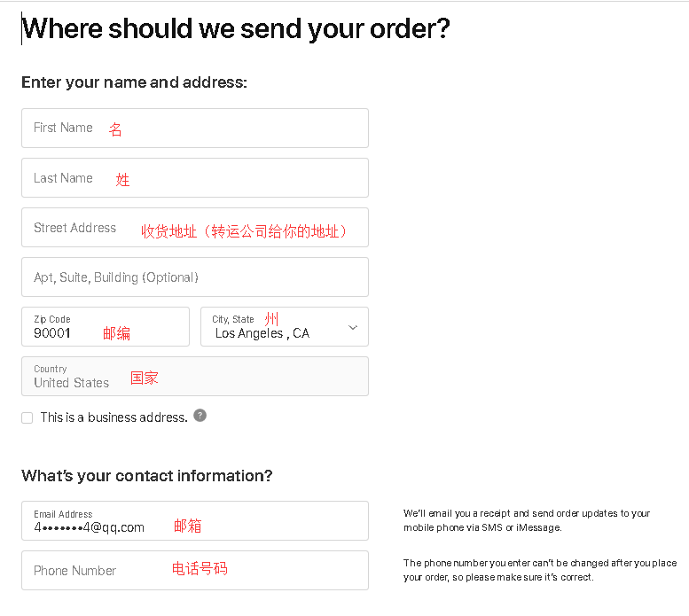689x616 pixels.
Task: Click the chevron arrow beside Los Angeles, CA
Action: 353,327
